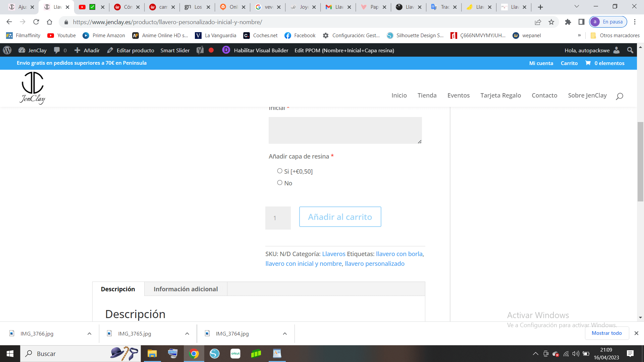Screen dimensions: 644x362
Task: Open the tab search dropdown arrow
Action: tap(577, 6)
